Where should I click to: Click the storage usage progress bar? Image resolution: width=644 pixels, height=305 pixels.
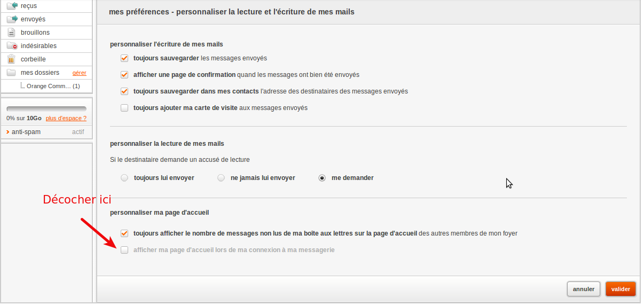tap(46, 109)
